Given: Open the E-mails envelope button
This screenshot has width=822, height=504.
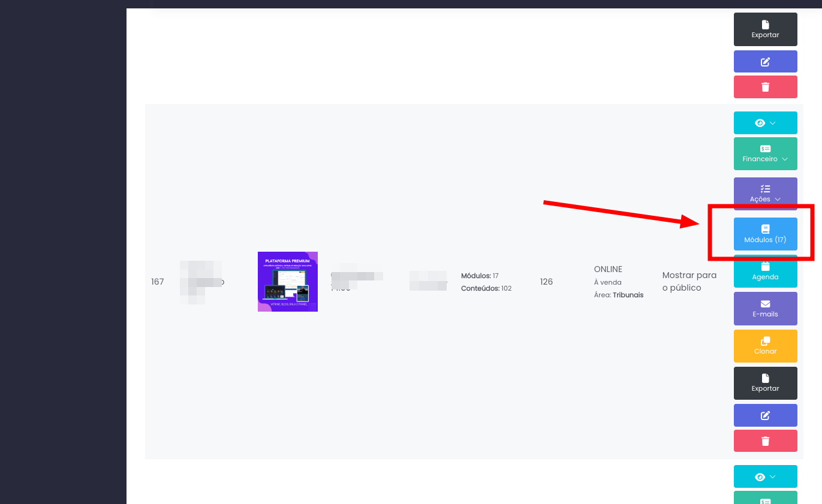Looking at the screenshot, I should pyautogui.click(x=765, y=309).
